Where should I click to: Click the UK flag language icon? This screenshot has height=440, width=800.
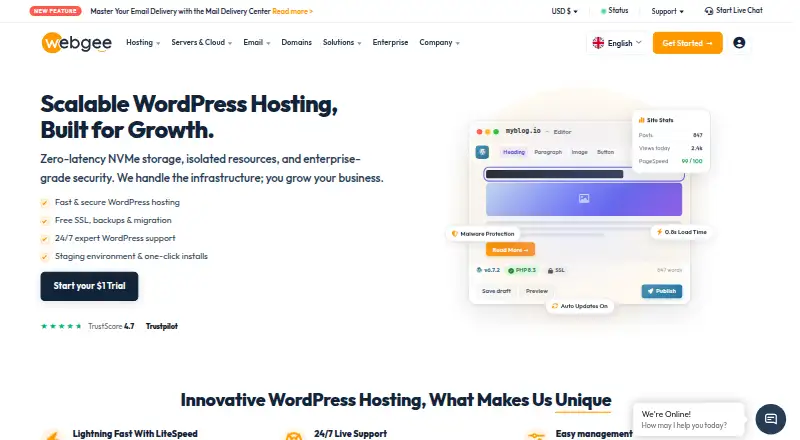pos(598,43)
